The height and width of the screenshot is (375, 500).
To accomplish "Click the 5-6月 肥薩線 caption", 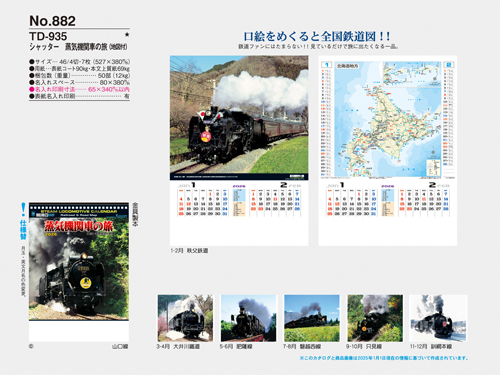I will 236,347.
